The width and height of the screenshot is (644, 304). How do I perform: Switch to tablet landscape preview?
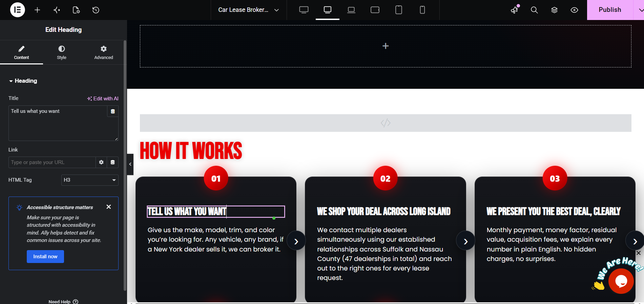pyautogui.click(x=375, y=10)
